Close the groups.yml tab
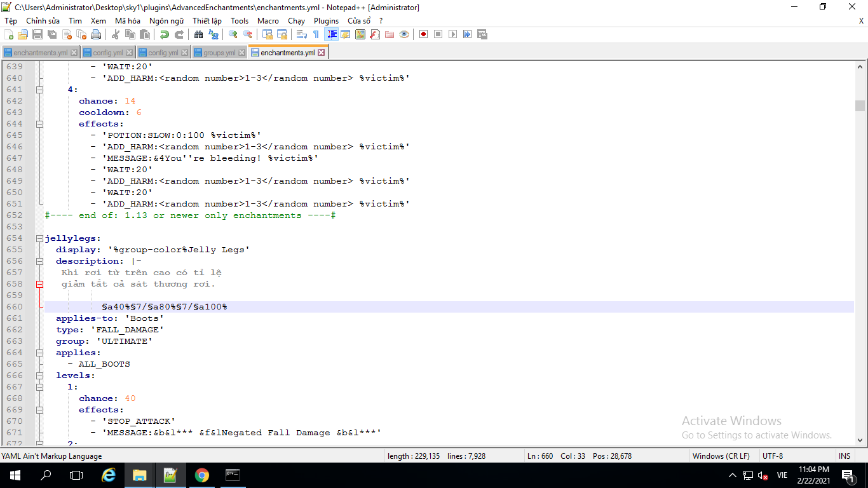 click(241, 53)
